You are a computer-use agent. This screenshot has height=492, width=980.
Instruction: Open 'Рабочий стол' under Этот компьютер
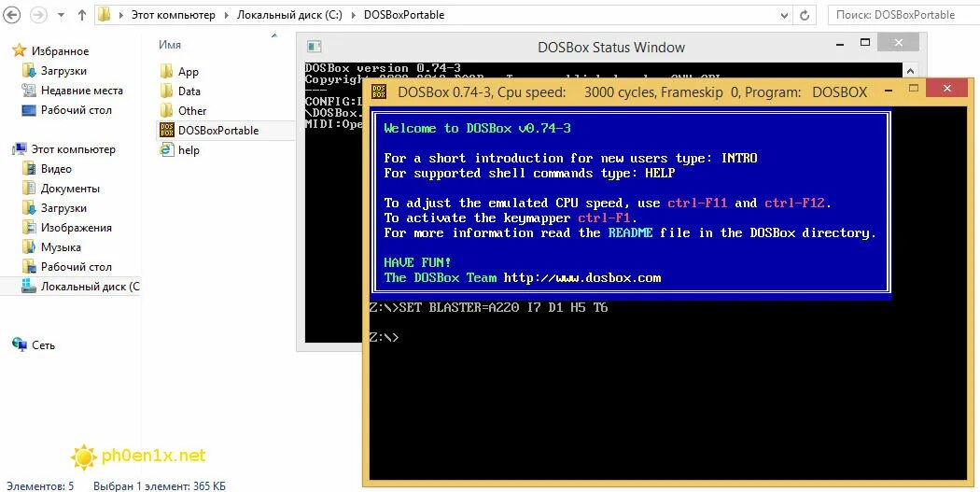76,267
